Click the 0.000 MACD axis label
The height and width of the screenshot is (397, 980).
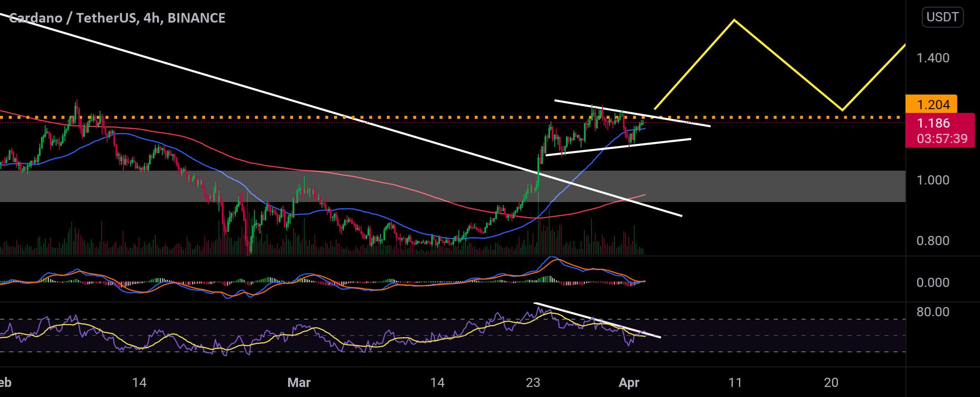pos(933,282)
